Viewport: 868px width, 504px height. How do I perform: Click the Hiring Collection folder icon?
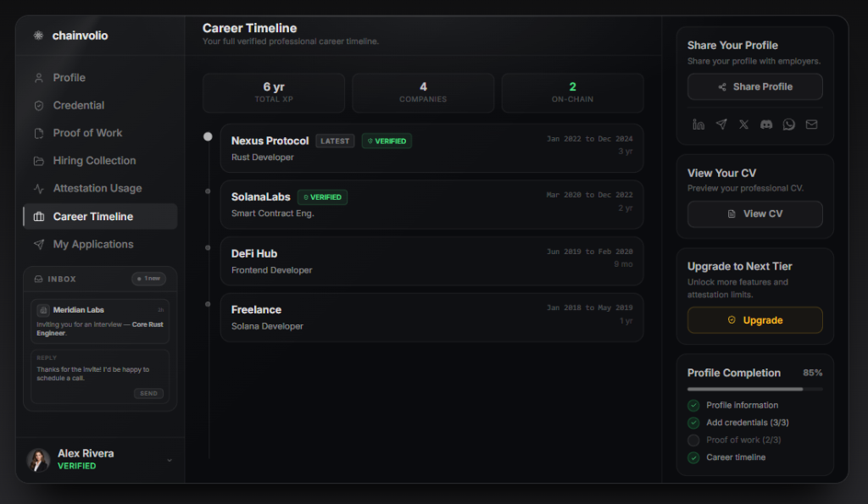click(x=39, y=160)
